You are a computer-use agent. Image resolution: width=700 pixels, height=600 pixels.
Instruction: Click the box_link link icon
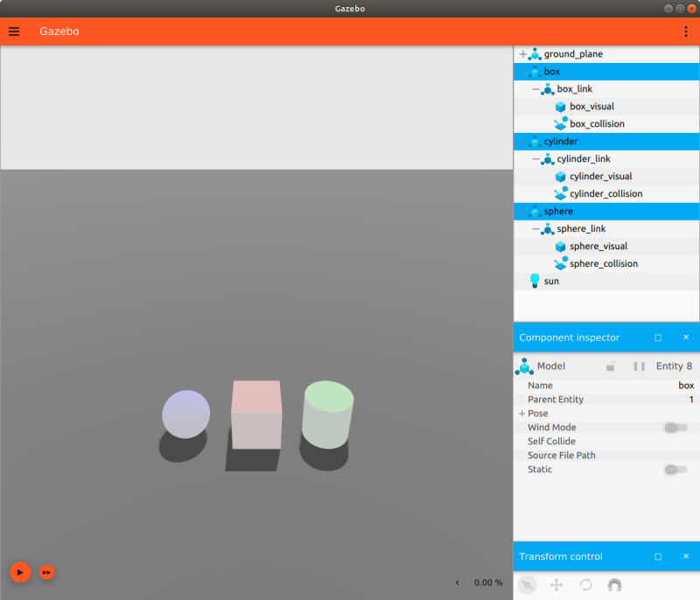point(548,89)
